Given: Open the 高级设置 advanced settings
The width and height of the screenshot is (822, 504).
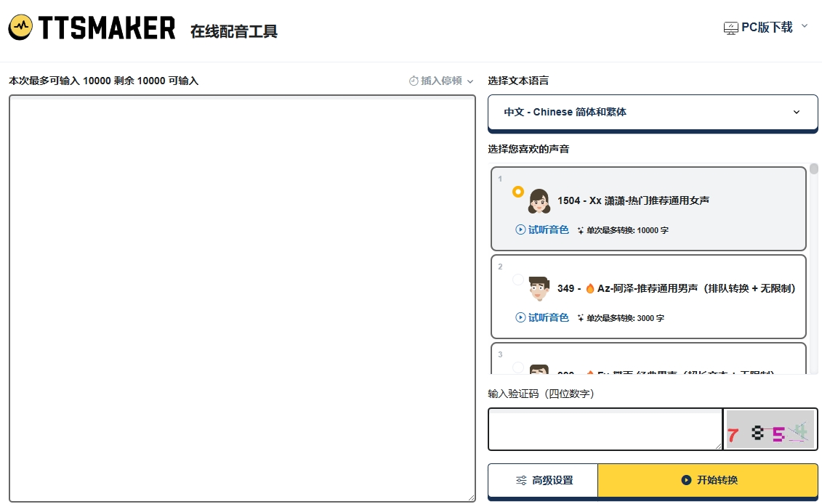Looking at the screenshot, I should (x=543, y=480).
